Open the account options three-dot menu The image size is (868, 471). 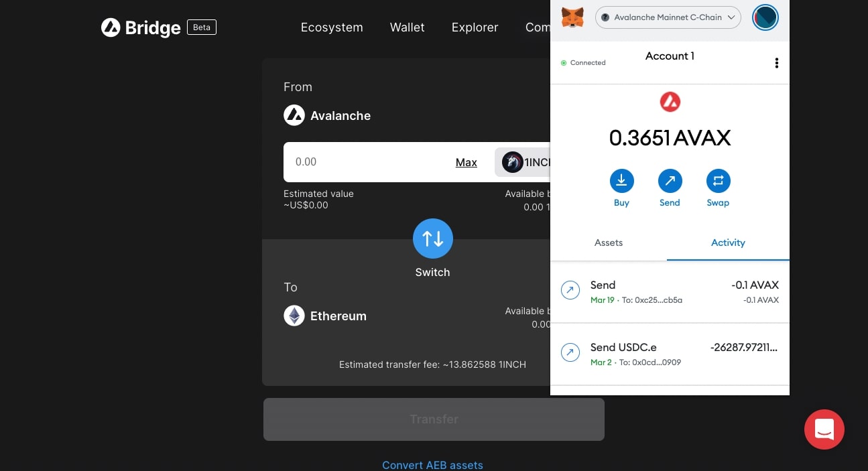(777, 63)
